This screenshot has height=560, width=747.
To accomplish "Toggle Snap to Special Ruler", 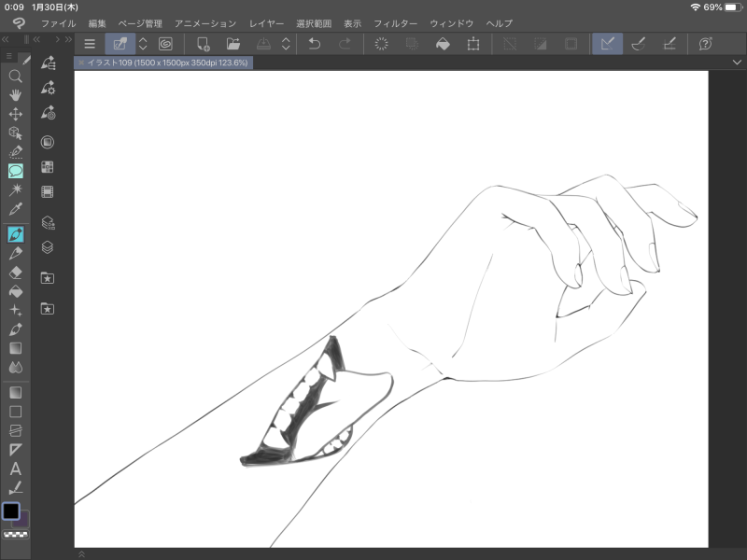I will coord(639,44).
